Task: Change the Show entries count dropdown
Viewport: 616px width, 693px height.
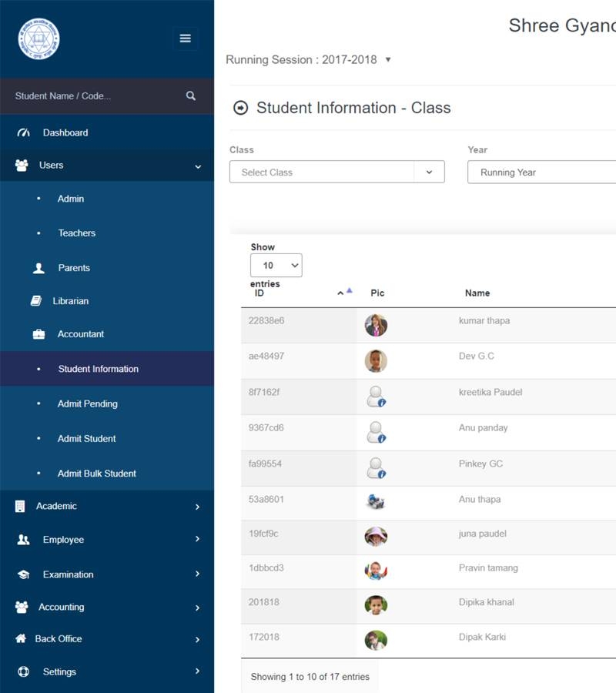Action: (x=276, y=266)
